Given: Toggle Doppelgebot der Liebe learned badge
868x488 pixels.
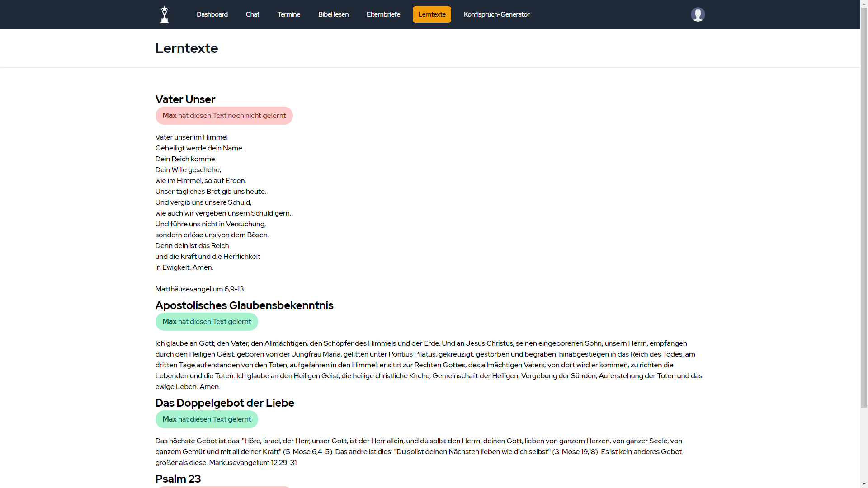Looking at the screenshot, I should [207, 419].
